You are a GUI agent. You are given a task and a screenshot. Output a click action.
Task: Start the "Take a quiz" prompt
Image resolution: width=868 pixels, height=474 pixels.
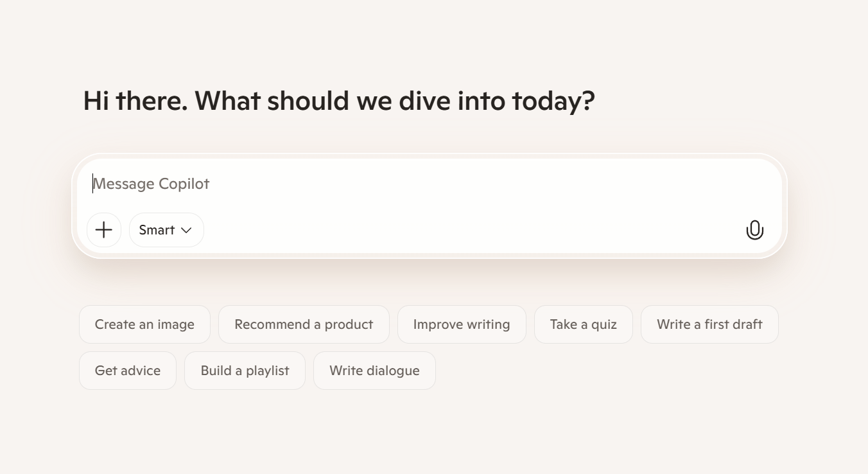pyautogui.click(x=583, y=324)
